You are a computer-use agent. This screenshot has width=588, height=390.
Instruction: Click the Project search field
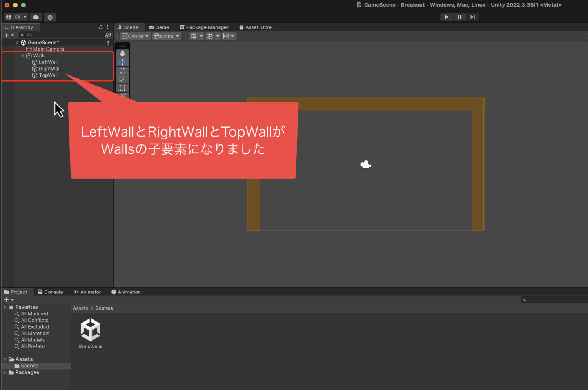pyautogui.click(x=554, y=300)
